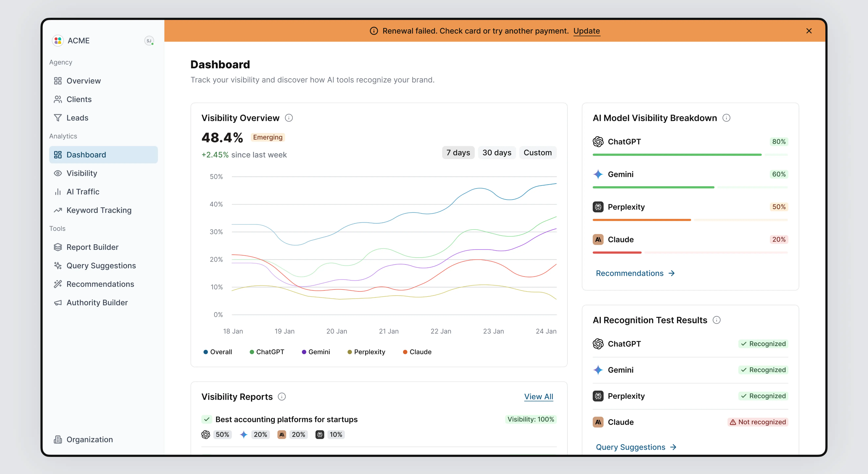The width and height of the screenshot is (868, 474).
Task: Dismiss the renewal failed banner
Action: (809, 31)
